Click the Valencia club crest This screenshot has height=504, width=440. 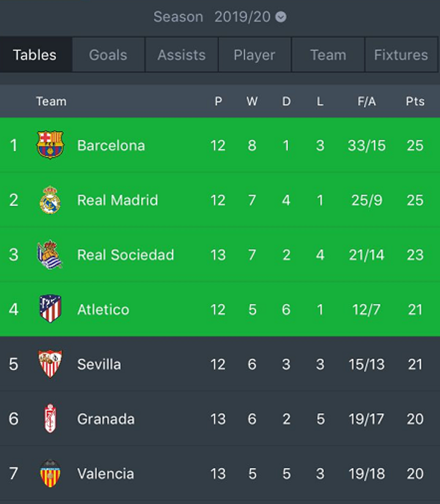pyautogui.click(x=50, y=473)
